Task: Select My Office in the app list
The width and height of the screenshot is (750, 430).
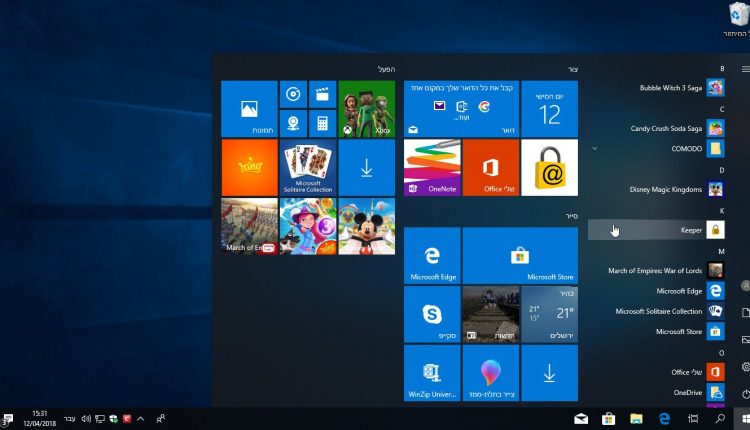Action: click(x=656, y=372)
